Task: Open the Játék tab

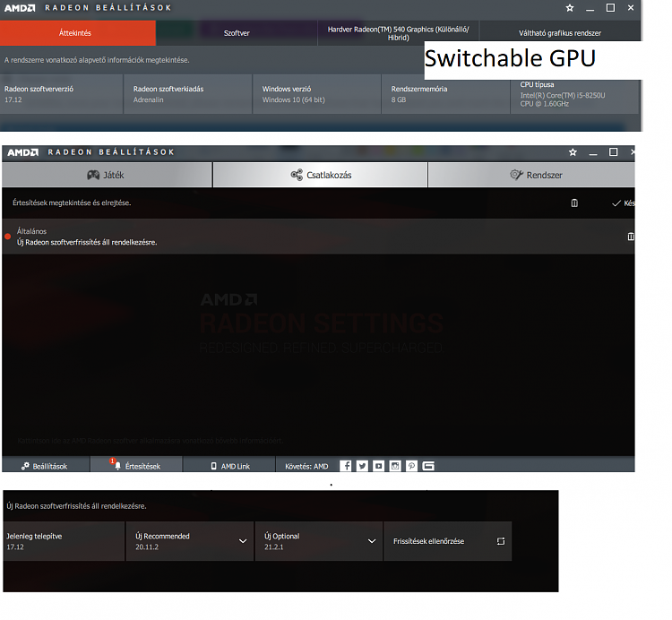Action: (x=107, y=175)
